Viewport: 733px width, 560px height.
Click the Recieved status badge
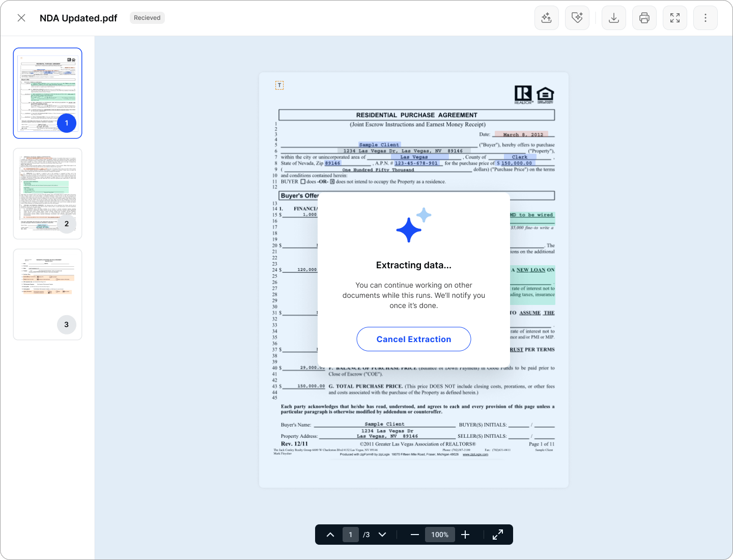tap(147, 18)
